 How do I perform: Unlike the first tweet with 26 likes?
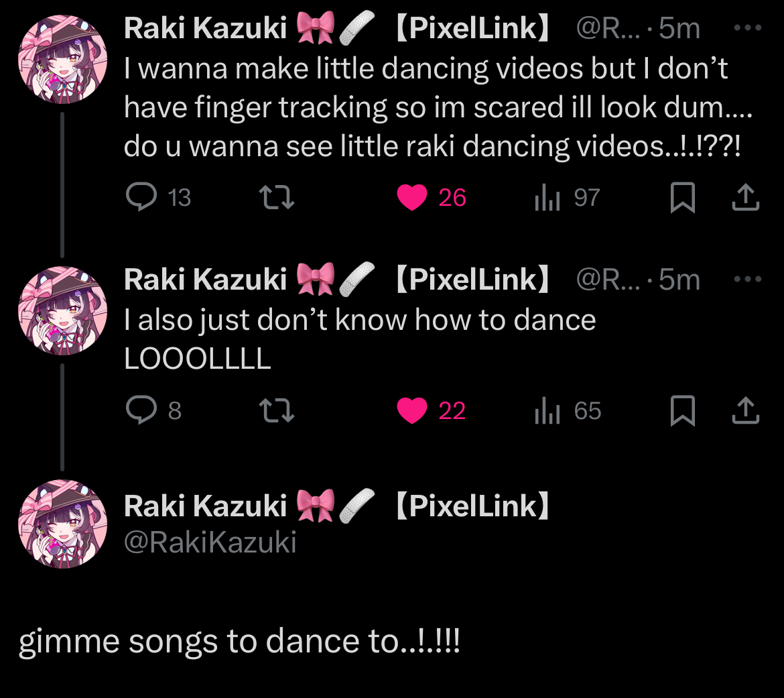[x=412, y=198]
